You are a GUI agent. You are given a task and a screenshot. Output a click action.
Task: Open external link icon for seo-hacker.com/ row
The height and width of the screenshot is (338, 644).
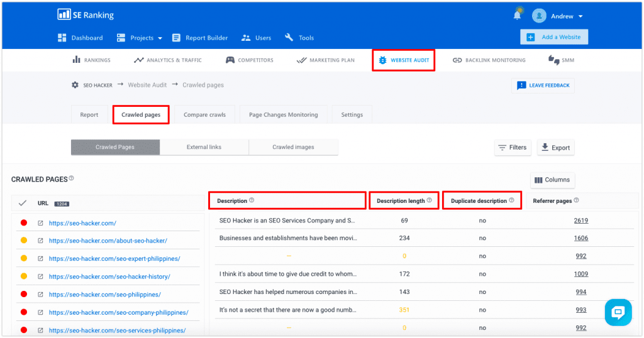[x=40, y=223]
